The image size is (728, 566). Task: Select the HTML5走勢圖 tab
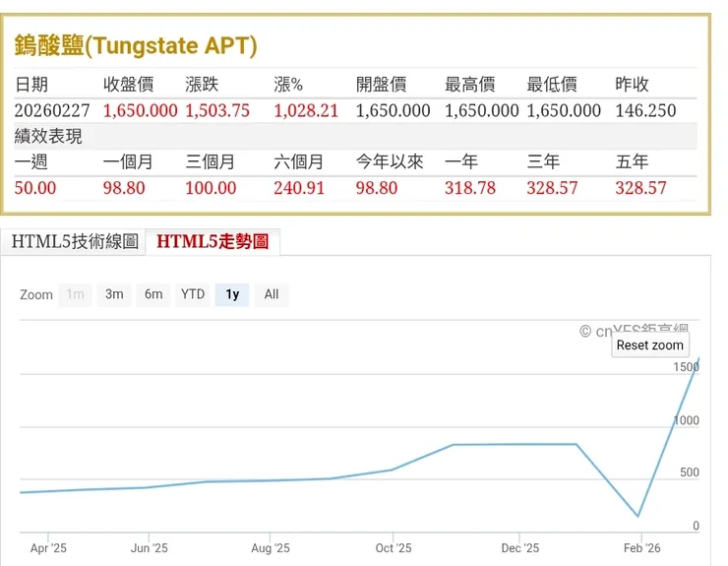[x=212, y=241]
